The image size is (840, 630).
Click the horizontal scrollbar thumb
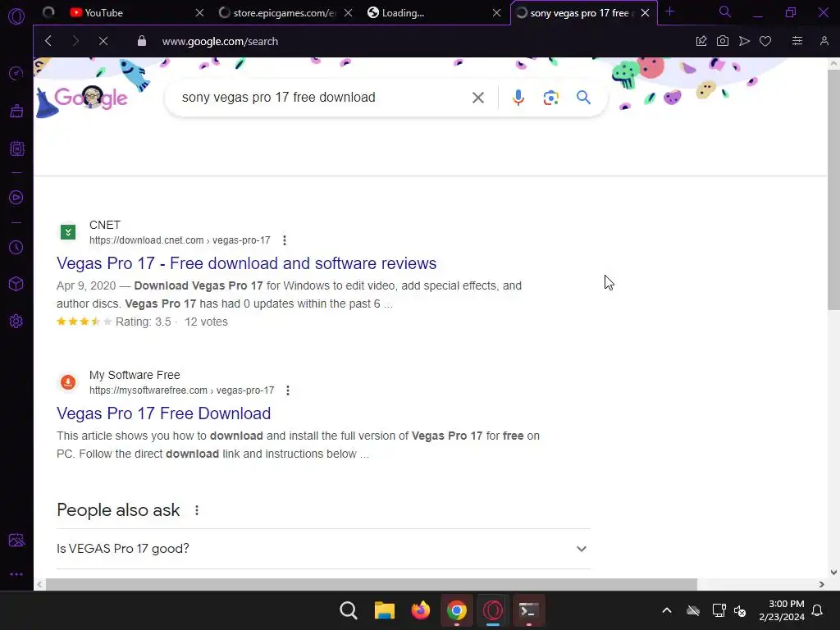click(372, 584)
